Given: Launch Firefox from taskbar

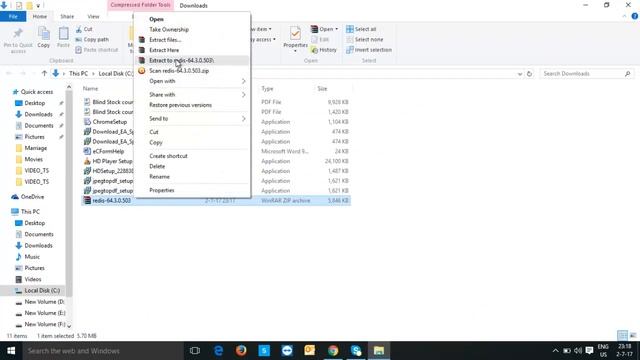Looking at the screenshot, I should pos(241,351).
